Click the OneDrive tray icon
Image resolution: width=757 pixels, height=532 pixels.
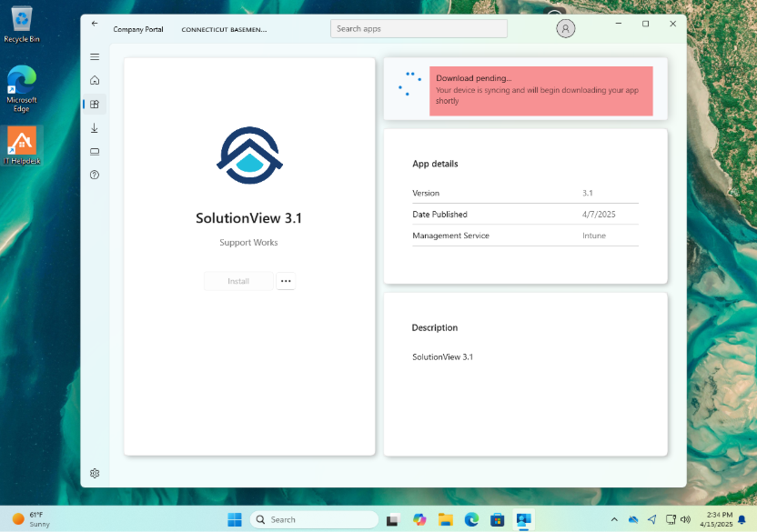(633, 519)
